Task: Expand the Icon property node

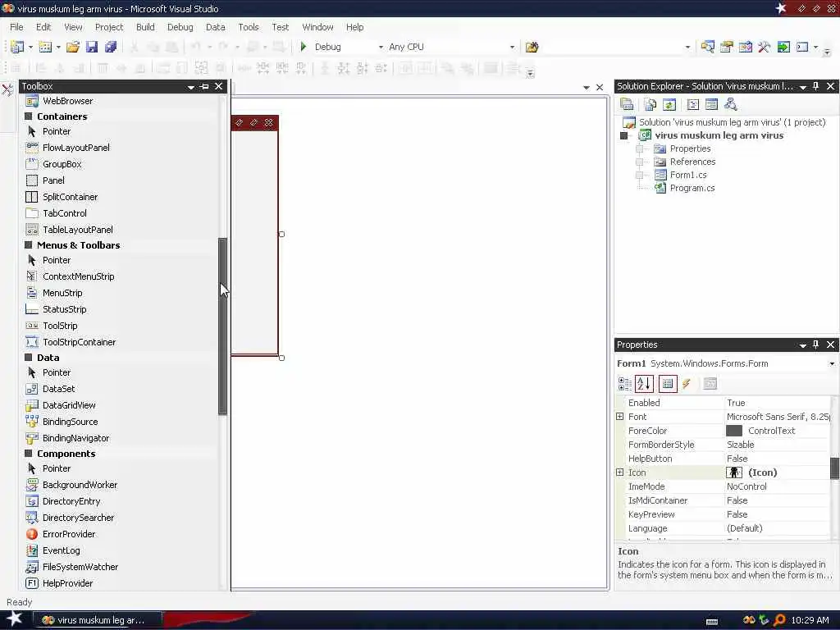Action: click(x=620, y=472)
